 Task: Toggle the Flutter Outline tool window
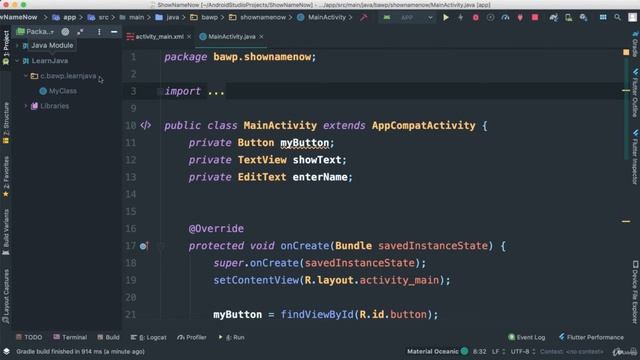(x=635, y=93)
